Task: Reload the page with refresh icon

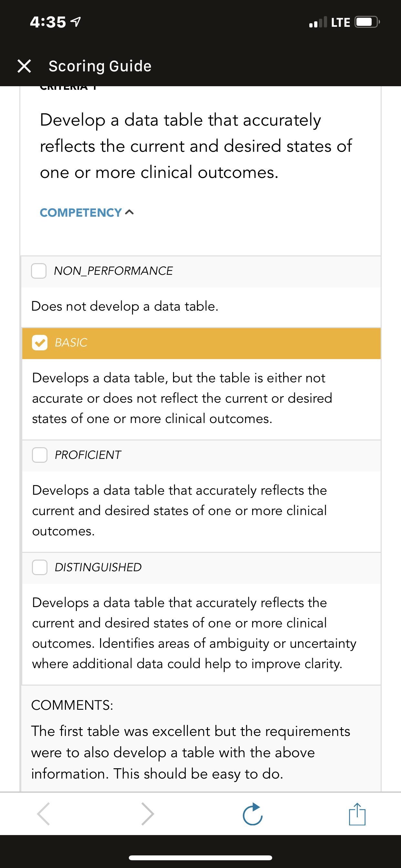Action: tap(253, 814)
